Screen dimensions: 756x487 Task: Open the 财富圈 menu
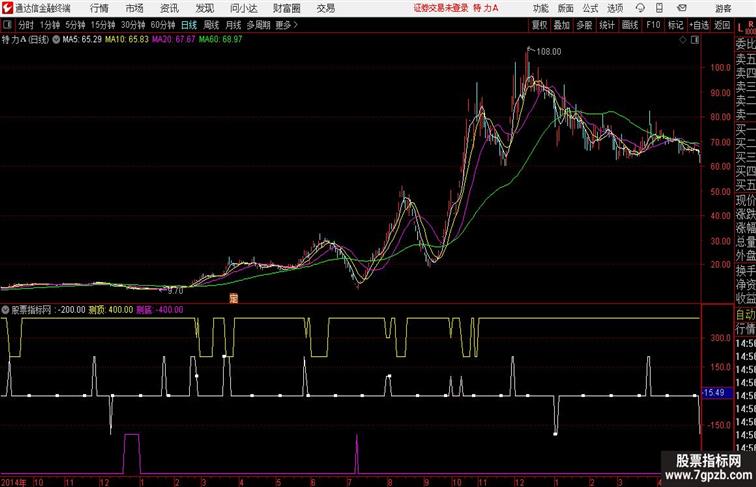[x=286, y=8]
